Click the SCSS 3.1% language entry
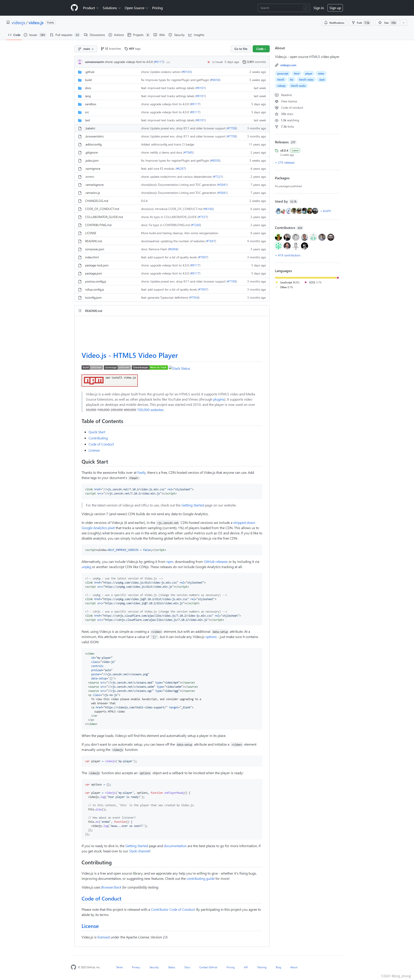This screenshot has height=980, width=414. pos(313,283)
